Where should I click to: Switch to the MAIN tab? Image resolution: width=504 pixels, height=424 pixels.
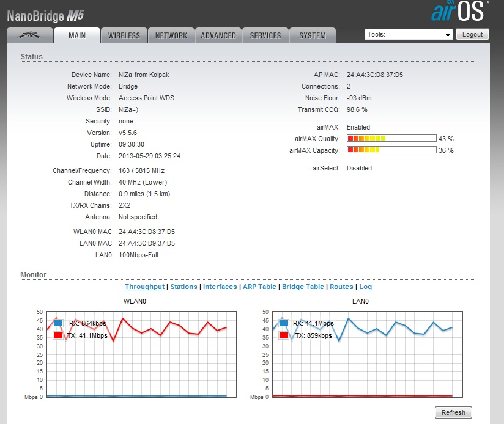pyautogui.click(x=77, y=35)
